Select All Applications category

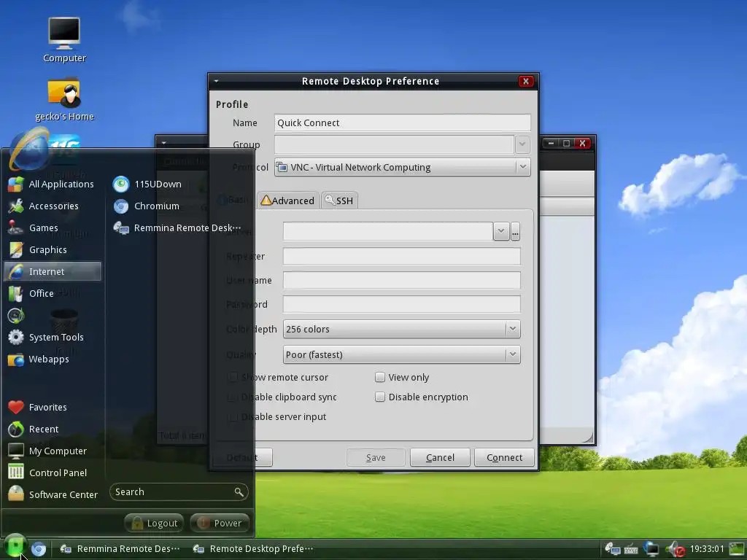click(x=52, y=184)
